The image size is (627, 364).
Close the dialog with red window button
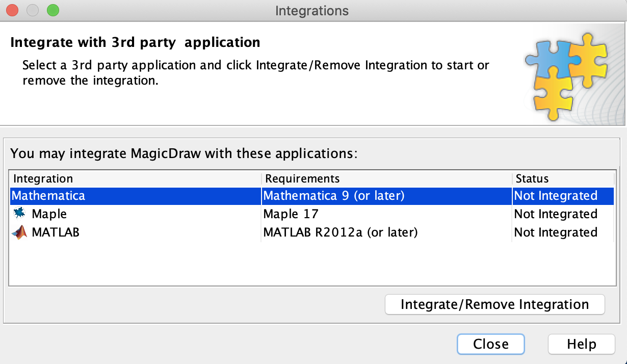click(x=12, y=10)
